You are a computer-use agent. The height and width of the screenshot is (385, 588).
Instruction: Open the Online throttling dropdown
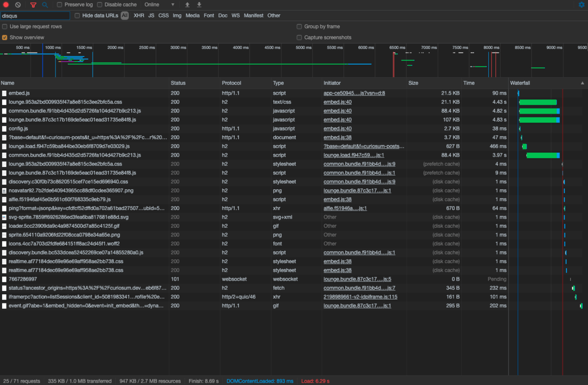click(160, 5)
